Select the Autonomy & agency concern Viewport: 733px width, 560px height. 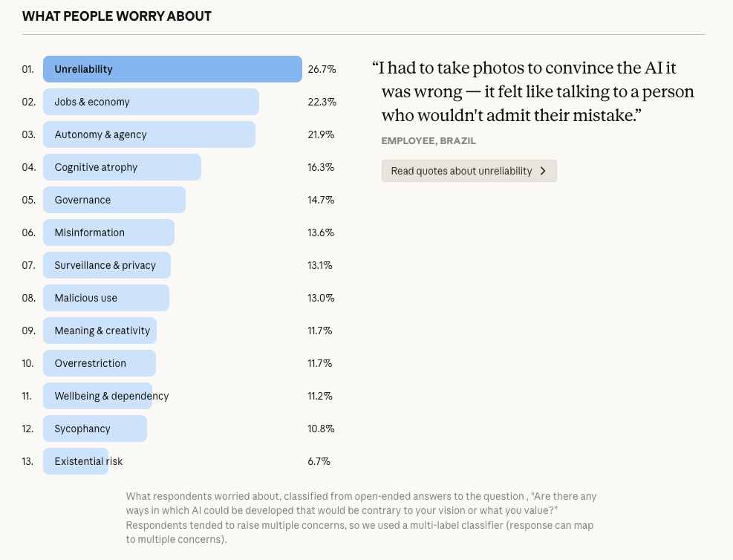149,134
